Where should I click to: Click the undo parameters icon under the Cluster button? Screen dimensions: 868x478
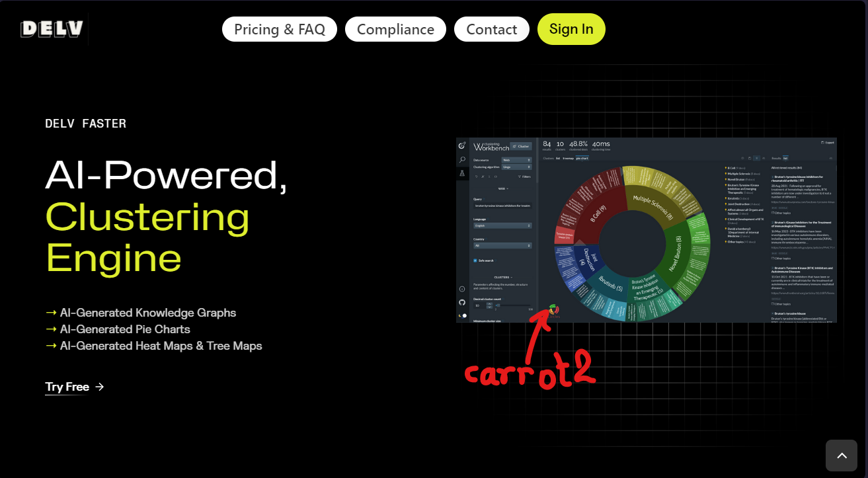[x=476, y=177]
